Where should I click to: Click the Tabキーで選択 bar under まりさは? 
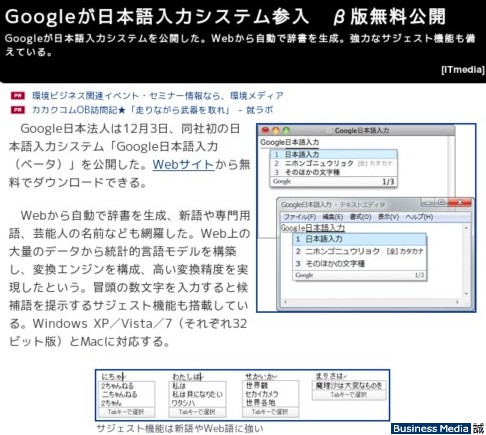(349, 395)
